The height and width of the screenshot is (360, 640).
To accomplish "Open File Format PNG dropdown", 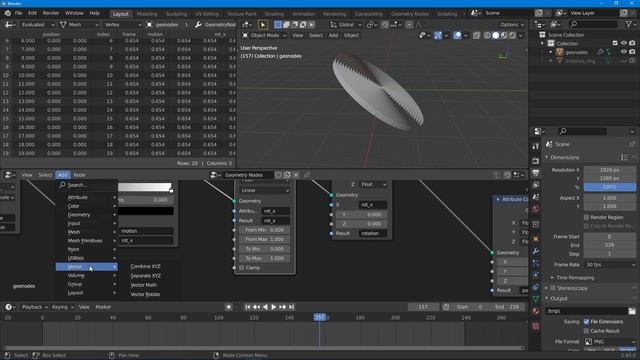I will (610, 342).
